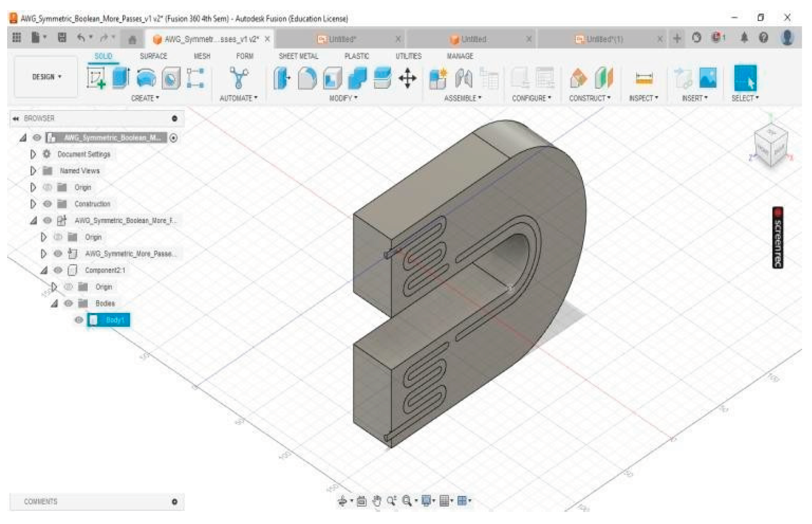Open the DESIGN workspace dropdown
812x524 pixels.
click(46, 77)
